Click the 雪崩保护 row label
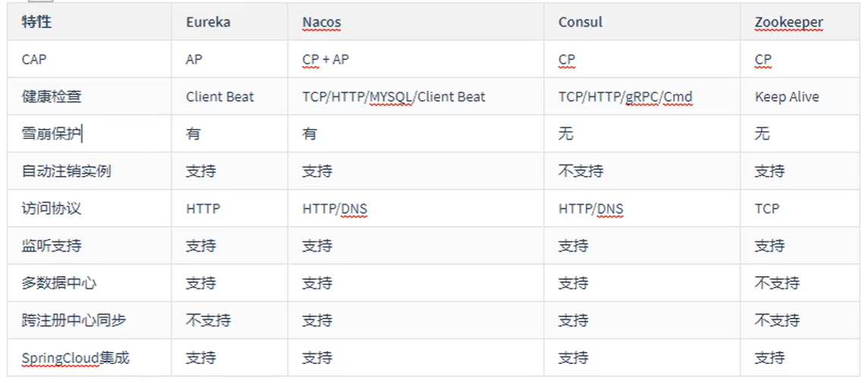 pos(52,133)
